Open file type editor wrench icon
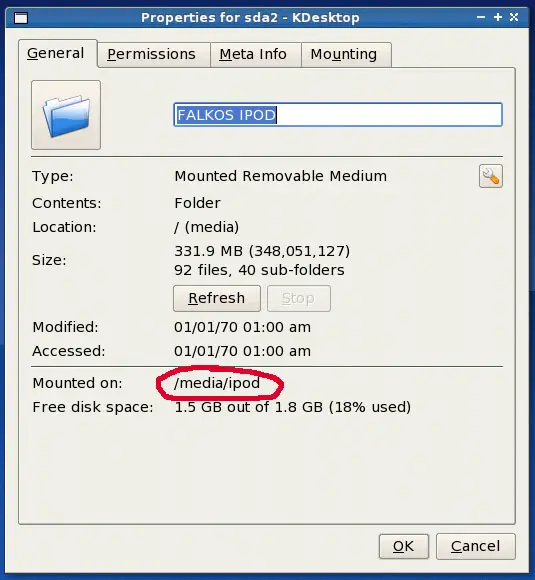The height and width of the screenshot is (580, 535). pyautogui.click(x=491, y=176)
